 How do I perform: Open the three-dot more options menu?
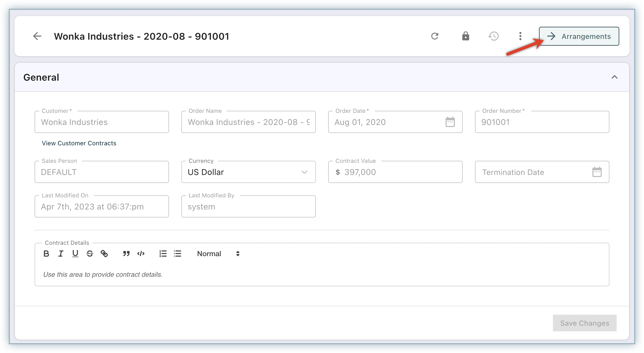click(520, 36)
